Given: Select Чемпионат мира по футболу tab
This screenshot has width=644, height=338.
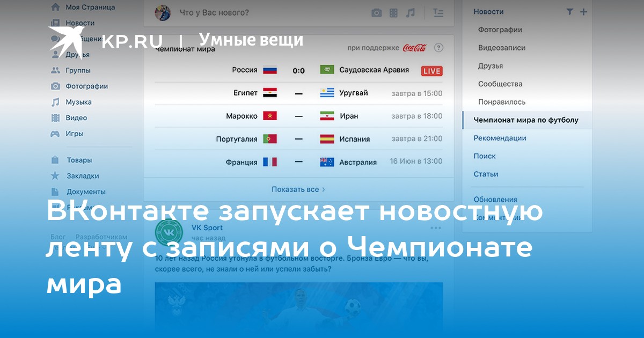Looking at the screenshot, I should (x=526, y=120).
